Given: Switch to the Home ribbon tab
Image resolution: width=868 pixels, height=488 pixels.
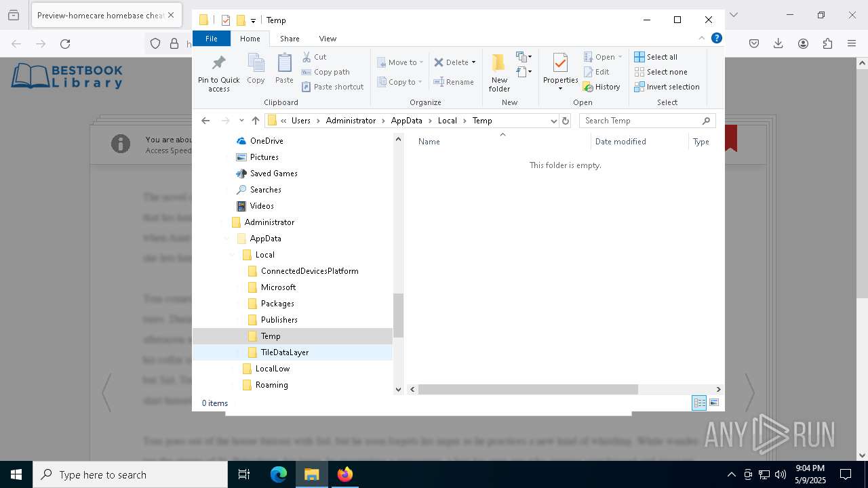Looking at the screenshot, I should [250, 39].
